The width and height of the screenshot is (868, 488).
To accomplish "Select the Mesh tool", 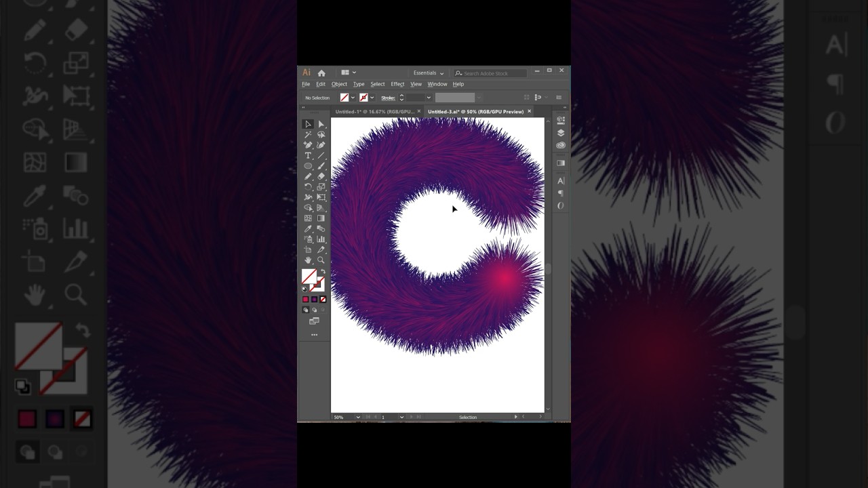I will [x=308, y=218].
